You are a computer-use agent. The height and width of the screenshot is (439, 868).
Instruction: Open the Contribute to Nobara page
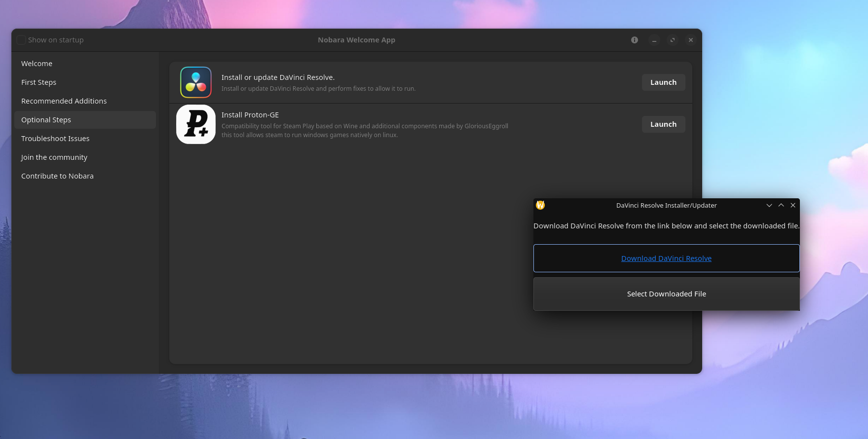(x=57, y=176)
